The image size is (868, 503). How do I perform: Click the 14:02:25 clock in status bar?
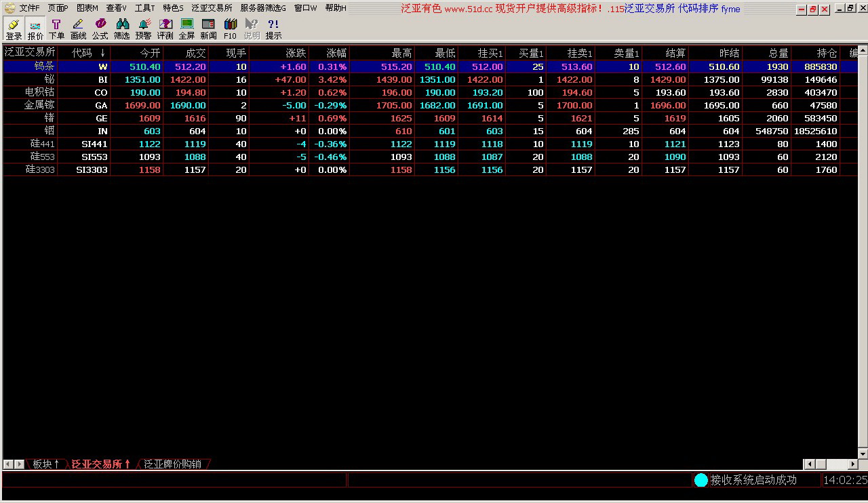845,480
